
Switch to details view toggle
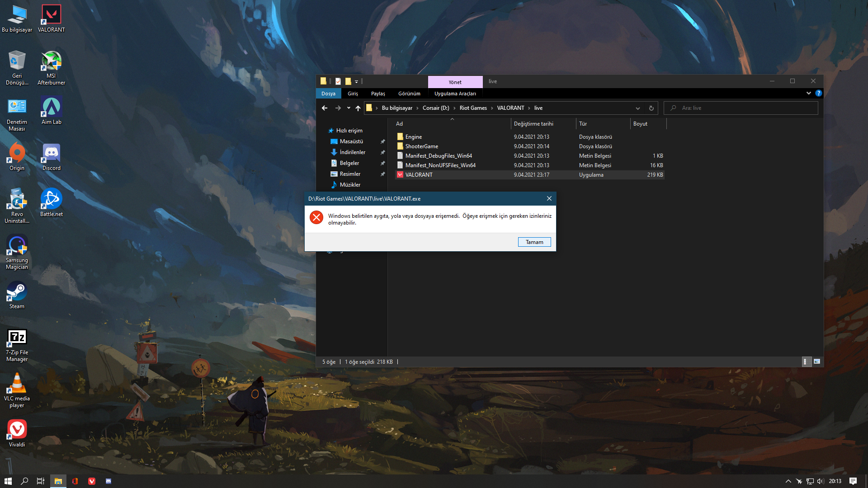coord(806,361)
